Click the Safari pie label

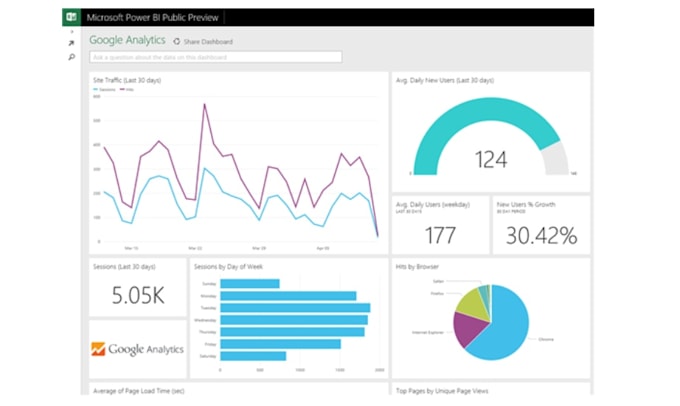(438, 282)
